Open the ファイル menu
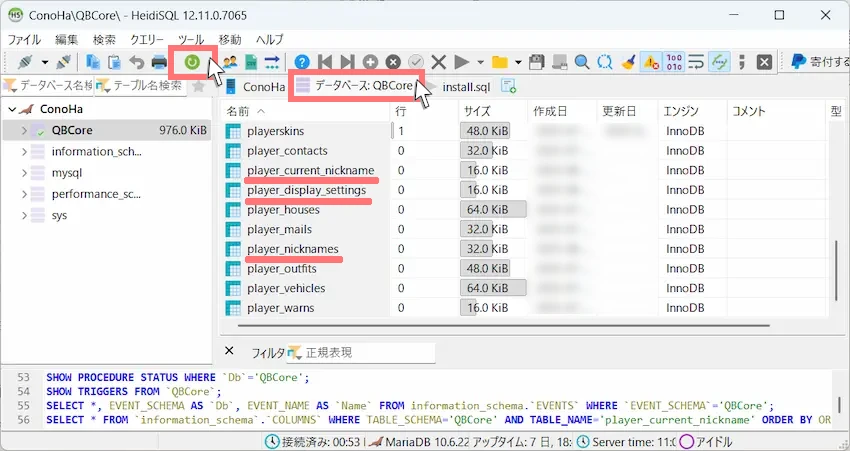Image resolution: width=850 pixels, height=451 pixels. click(24, 40)
